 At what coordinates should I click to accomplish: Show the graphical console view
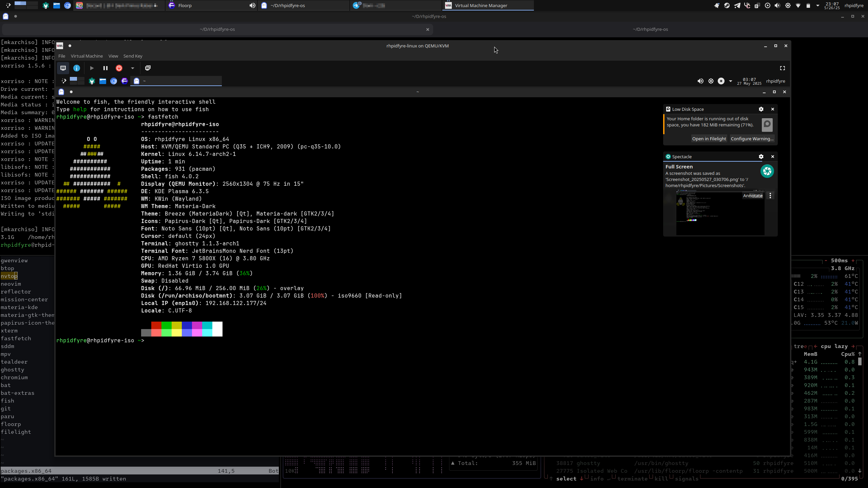63,68
